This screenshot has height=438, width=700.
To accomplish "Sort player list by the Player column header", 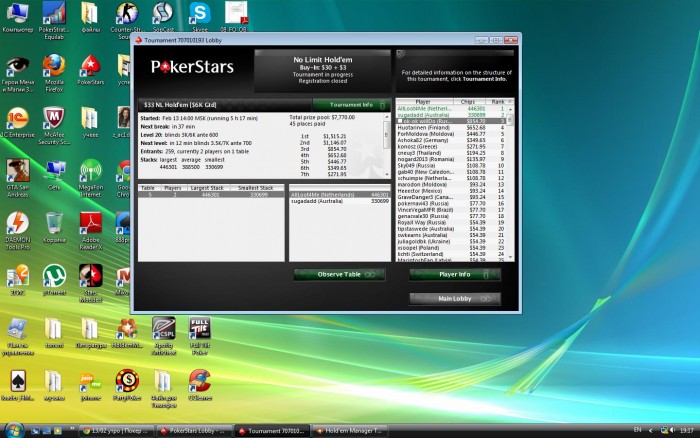I will coord(424,102).
